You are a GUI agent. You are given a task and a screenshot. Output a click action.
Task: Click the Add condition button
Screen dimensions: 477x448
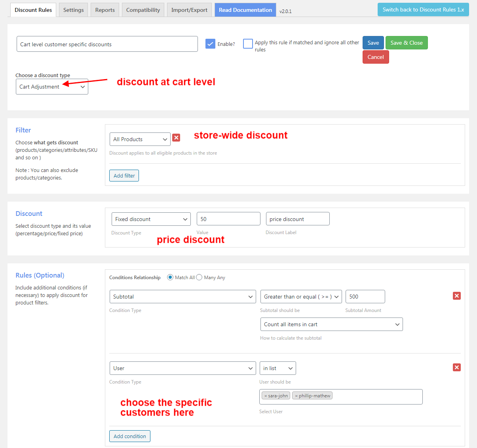click(x=129, y=436)
